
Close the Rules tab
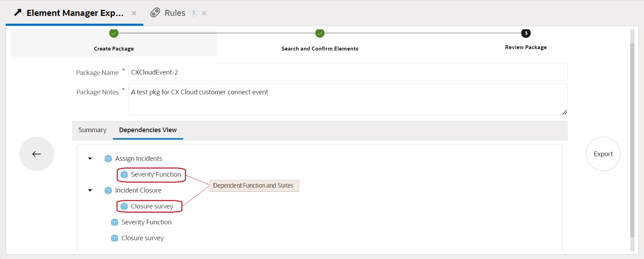click(204, 13)
